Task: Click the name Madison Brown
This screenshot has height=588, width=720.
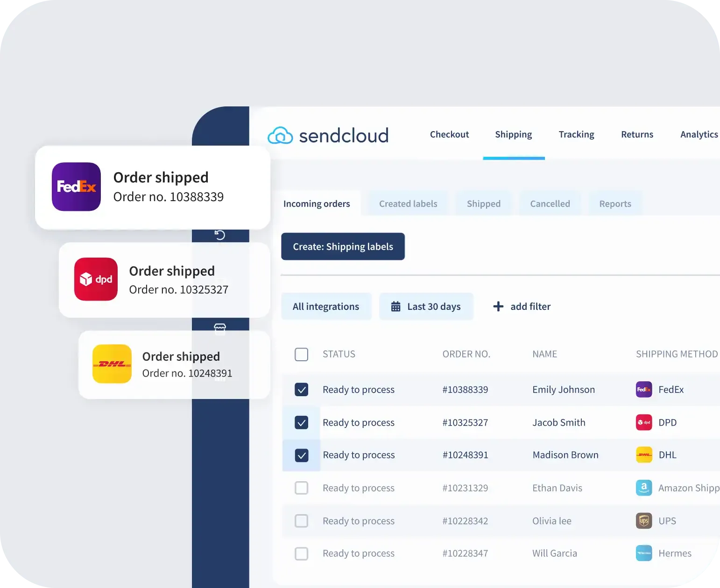Action: tap(565, 455)
